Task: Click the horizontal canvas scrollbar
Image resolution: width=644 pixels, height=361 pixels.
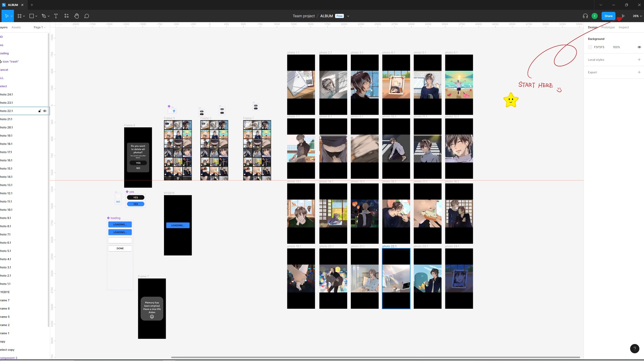Action: pos(375,357)
